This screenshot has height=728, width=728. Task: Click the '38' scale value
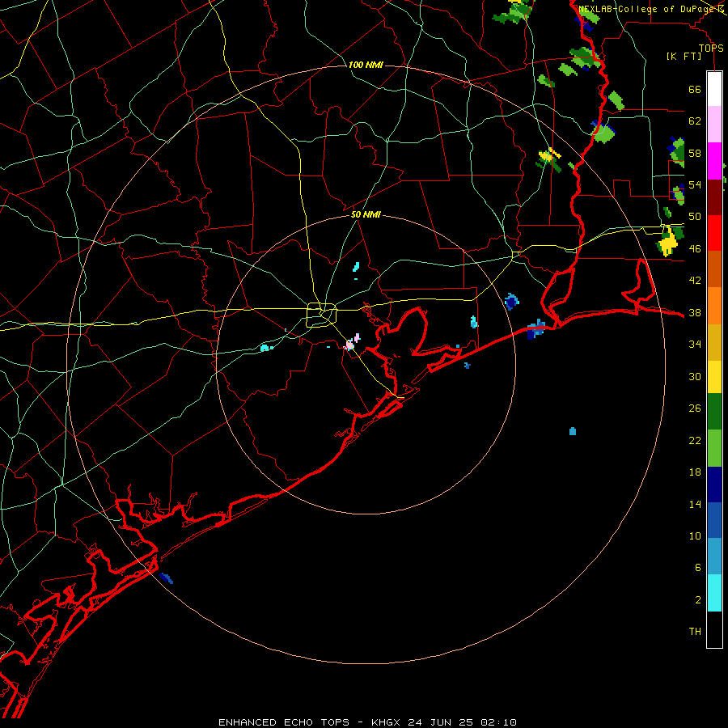coord(695,312)
